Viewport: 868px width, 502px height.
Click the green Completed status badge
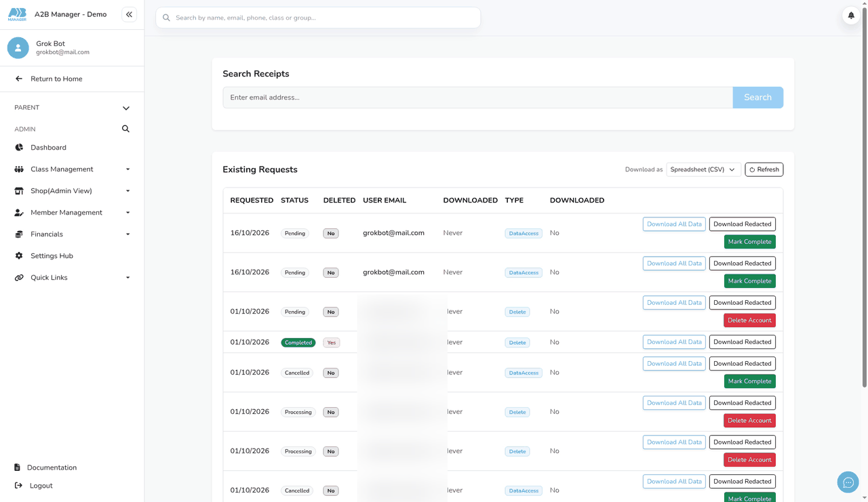click(x=298, y=343)
